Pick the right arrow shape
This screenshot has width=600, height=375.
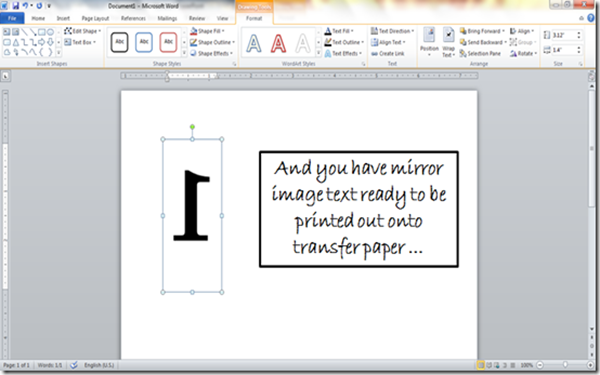click(42, 42)
